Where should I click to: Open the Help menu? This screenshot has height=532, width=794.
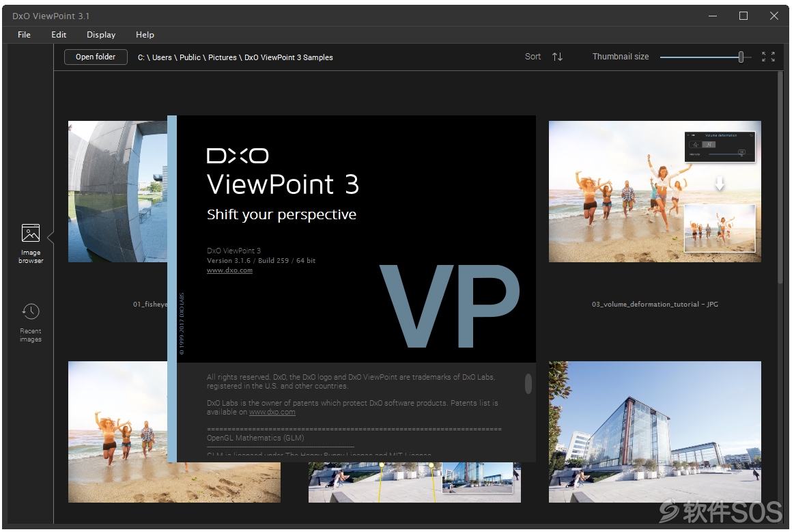point(145,34)
